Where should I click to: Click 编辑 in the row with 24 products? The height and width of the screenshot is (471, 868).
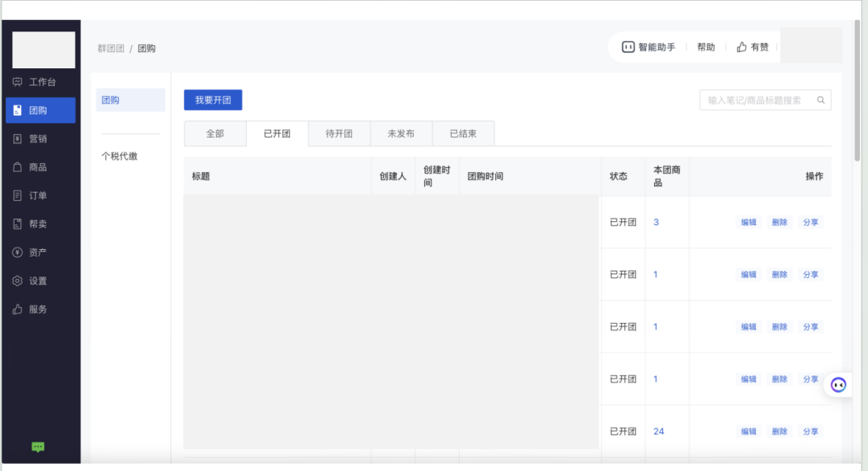[x=748, y=431]
